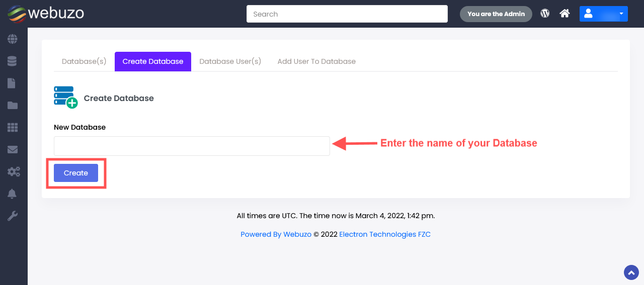This screenshot has height=285, width=644.
Task: Click the grid apps sidebar icon
Action: pos(13,128)
